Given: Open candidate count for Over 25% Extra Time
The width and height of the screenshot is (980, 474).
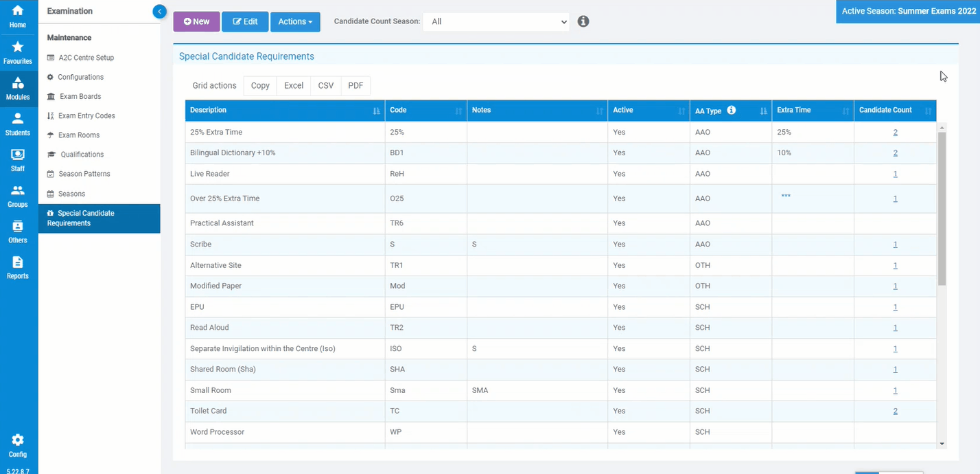Looking at the screenshot, I should pyautogui.click(x=895, y=199).
